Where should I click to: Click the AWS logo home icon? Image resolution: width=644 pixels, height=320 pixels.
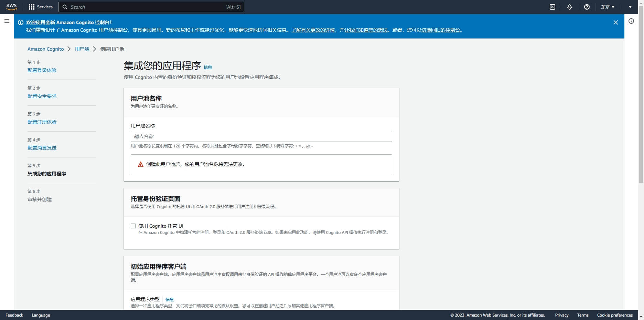[x=11, y=7]
